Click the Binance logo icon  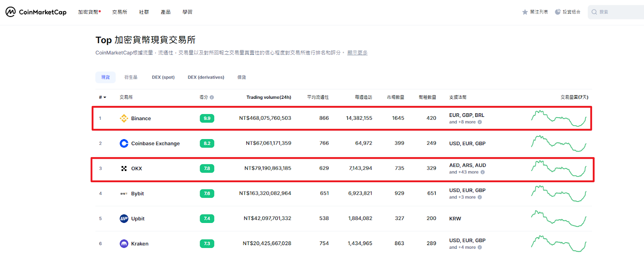point(124,119)
